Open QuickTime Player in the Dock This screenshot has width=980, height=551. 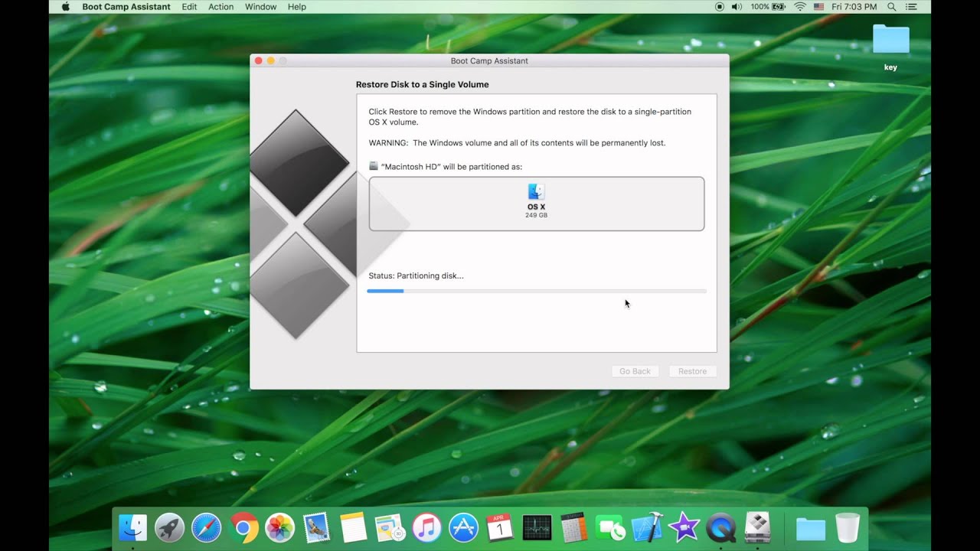tap(720, 528)
